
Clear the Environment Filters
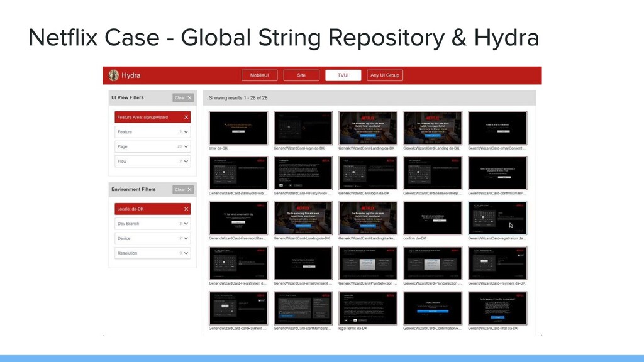[183, 190]
